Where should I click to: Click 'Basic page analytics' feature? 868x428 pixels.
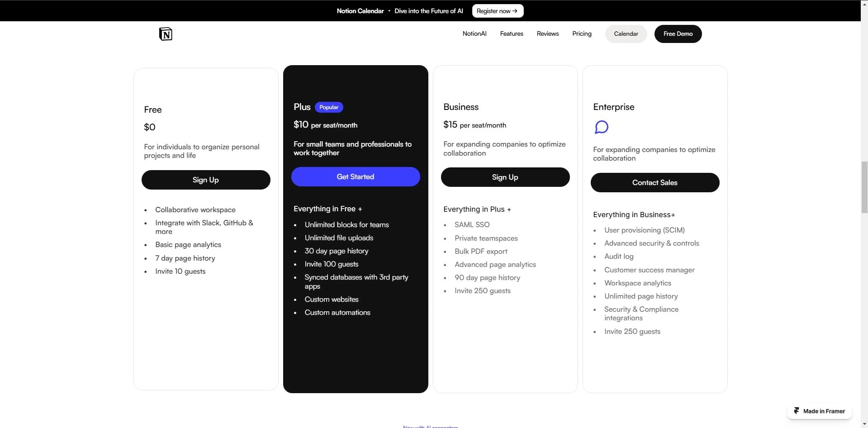point(188,245)
